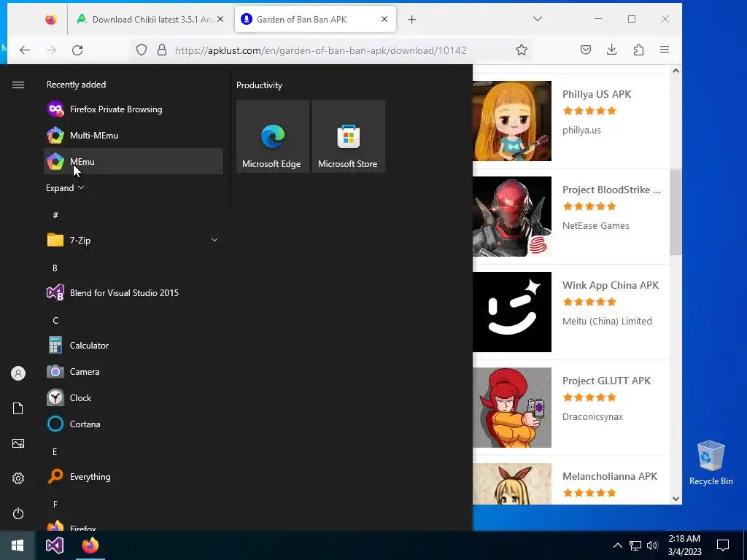Open the network icon in system tray
The image size is (747, 560).
coord(635,545)
